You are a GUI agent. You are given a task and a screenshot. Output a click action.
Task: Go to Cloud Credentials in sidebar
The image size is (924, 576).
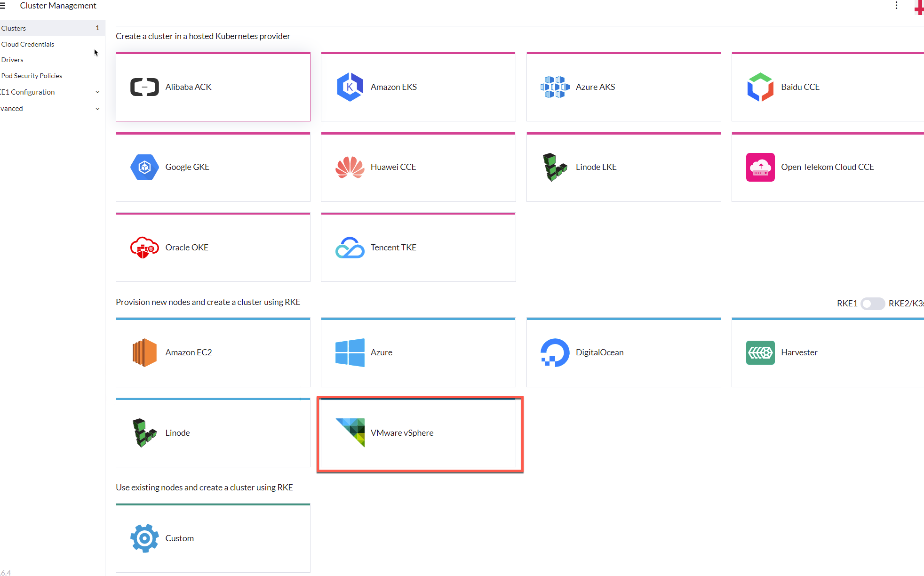[28, 44]
